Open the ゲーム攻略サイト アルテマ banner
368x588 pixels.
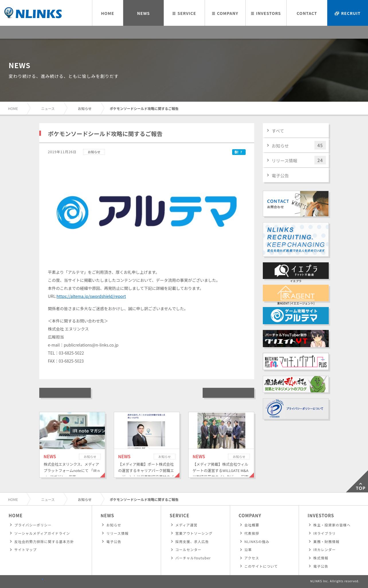click(x=296, y=316)
